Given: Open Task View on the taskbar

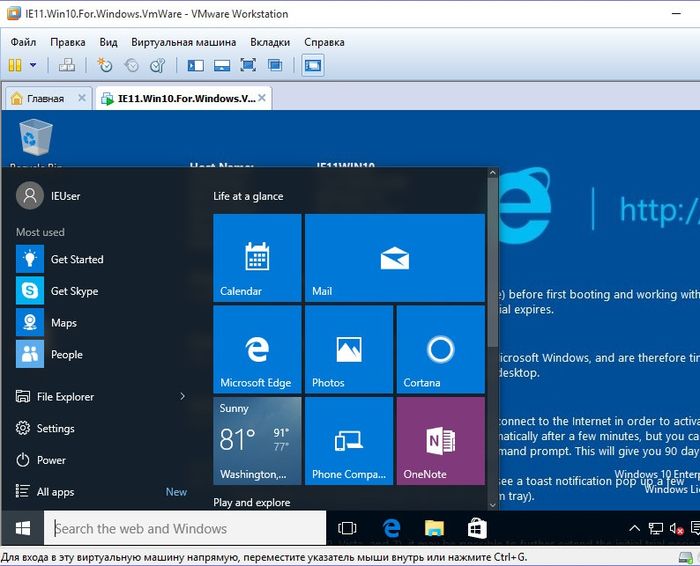Looking at the screenshot, I should pyautogui.click(x=347, y=528).
